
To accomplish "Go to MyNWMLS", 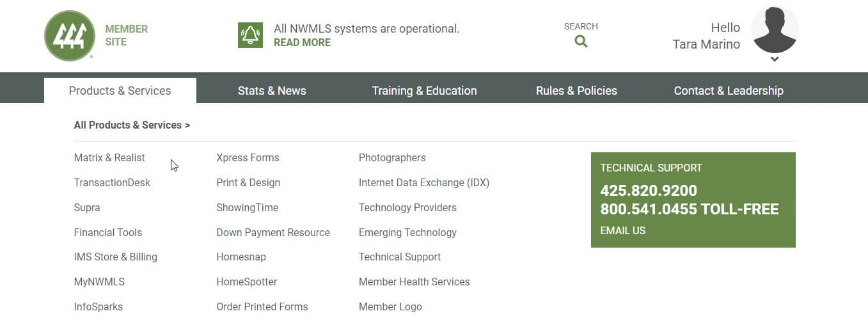I will (99, 282).
